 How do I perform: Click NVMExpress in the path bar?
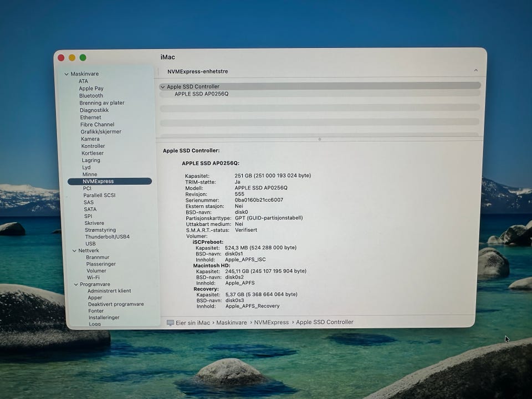point(272,323)
